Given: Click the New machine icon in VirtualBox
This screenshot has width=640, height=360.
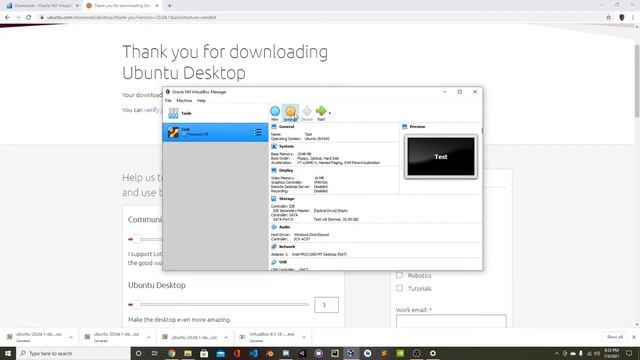Looking at the screenshot, I should pos(275,113).
